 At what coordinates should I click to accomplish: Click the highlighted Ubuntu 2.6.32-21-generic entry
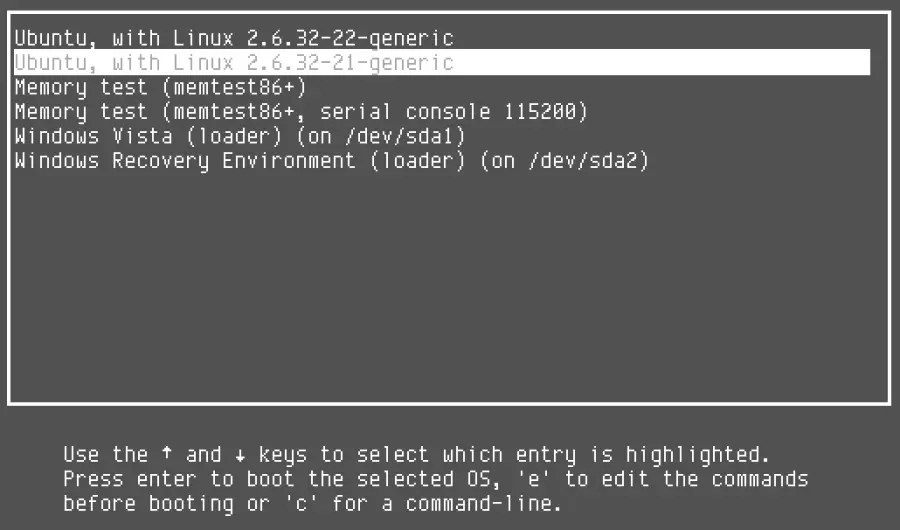[233, 63]
